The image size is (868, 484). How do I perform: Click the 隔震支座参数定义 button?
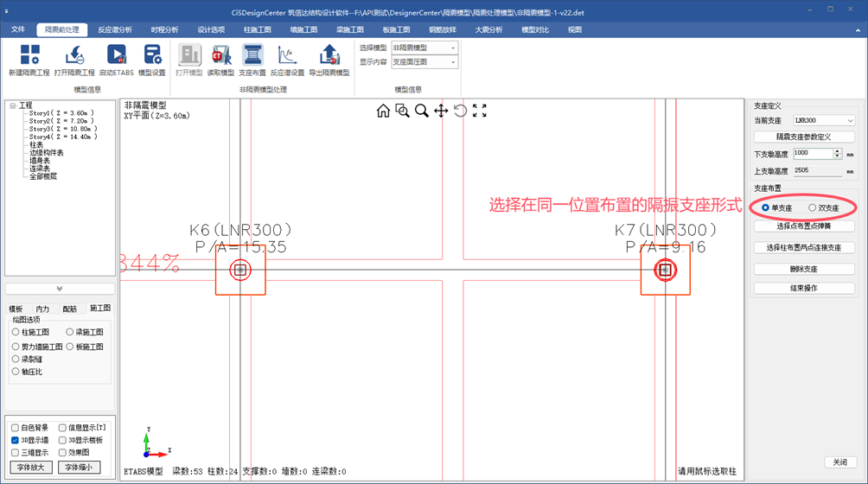(804, 137)
